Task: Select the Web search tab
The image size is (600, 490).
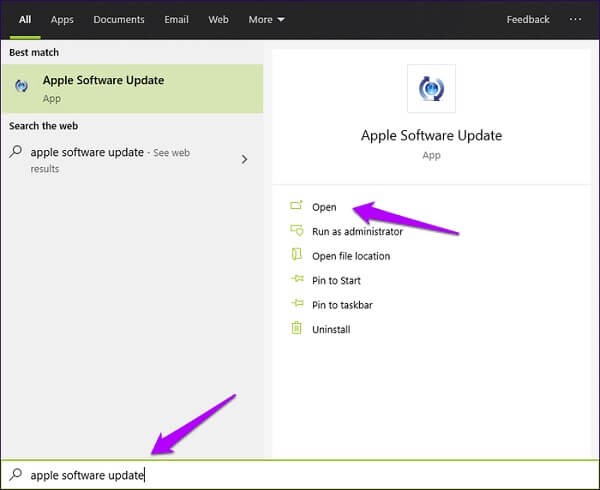Action: click(x=218, y=20)
